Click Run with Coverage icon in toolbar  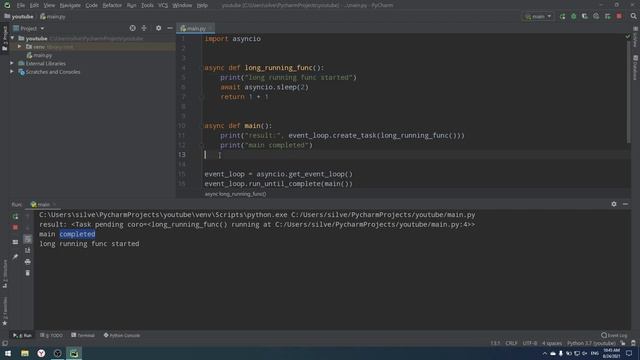584,16
